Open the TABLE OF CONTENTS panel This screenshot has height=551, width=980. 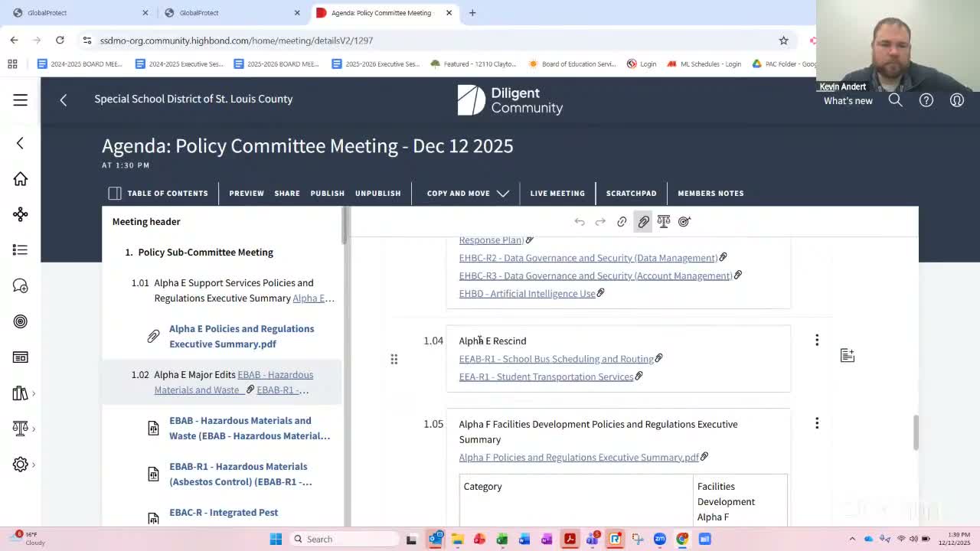click(x=158, y=193)
